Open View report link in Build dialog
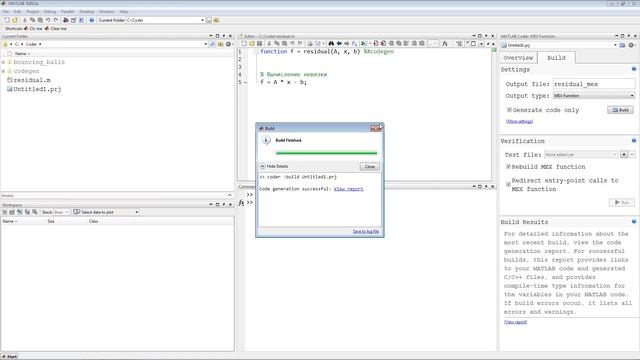 (349, 189)
